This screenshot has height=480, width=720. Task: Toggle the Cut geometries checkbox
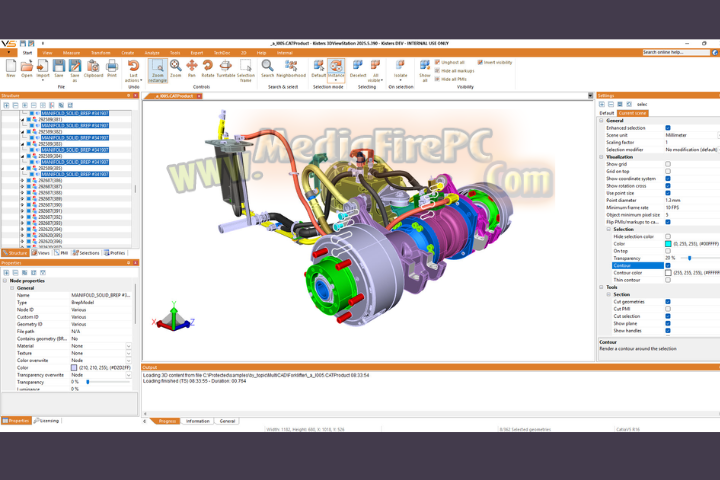668,302
